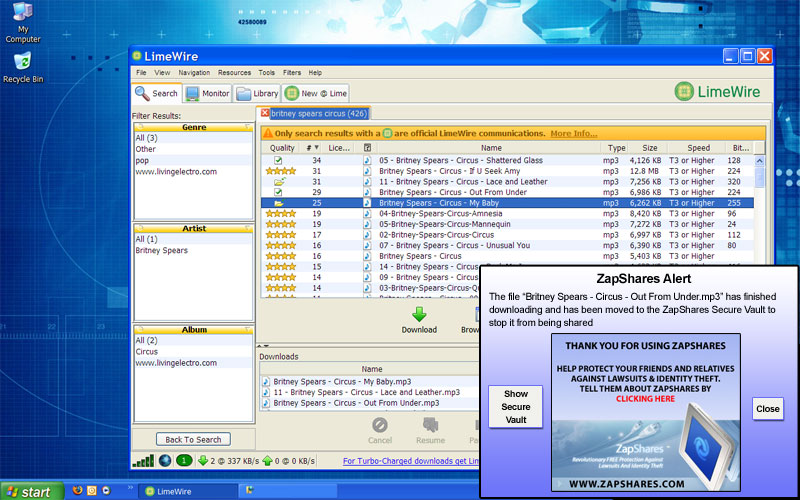Click the grey Resume download icon
This screenshot has height=500, width=800.
point(430,425)
